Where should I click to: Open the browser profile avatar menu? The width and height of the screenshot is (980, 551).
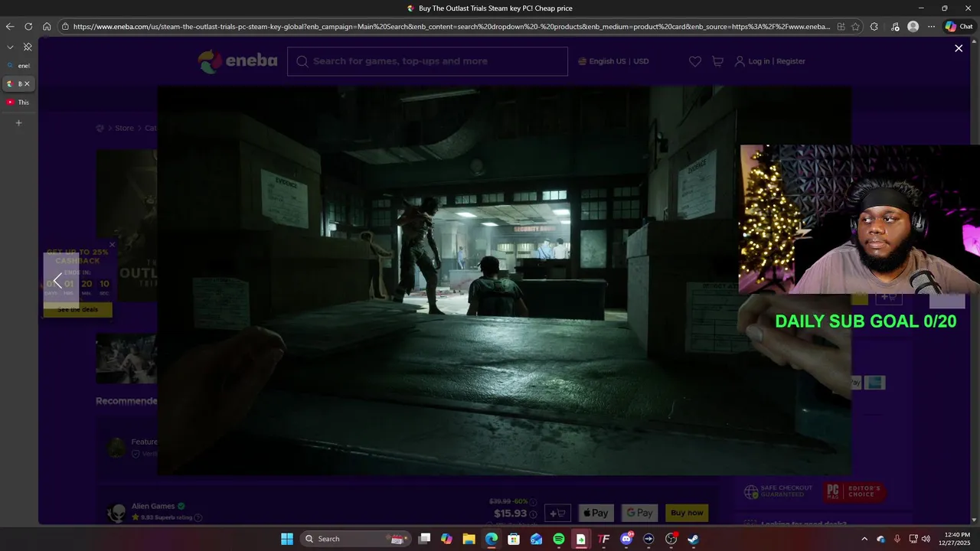coord(913,27)
